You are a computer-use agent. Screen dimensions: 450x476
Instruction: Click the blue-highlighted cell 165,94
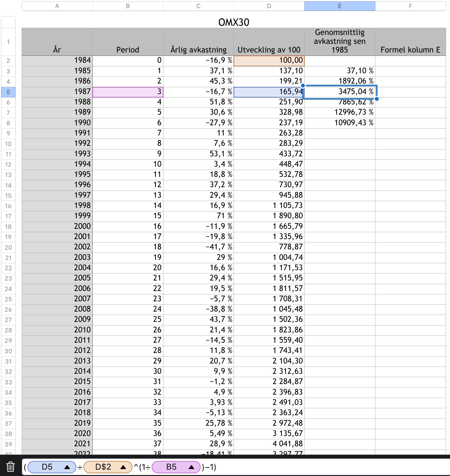269,92
